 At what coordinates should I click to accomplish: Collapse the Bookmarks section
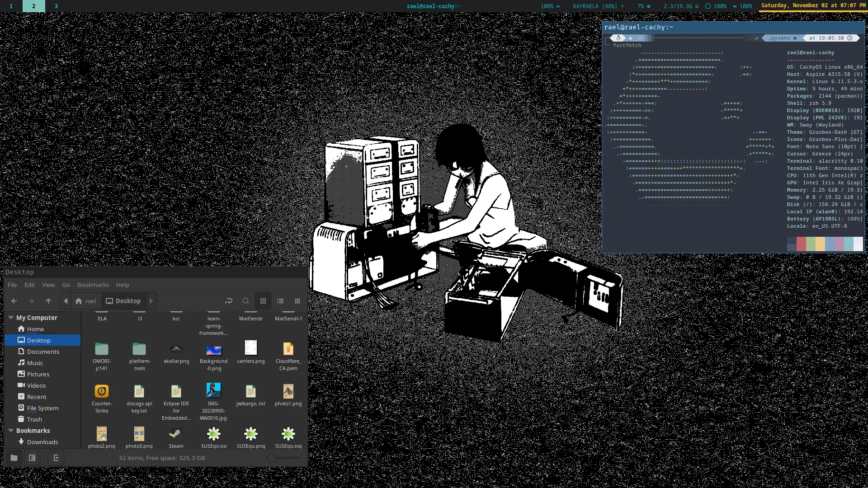(11, 431)
